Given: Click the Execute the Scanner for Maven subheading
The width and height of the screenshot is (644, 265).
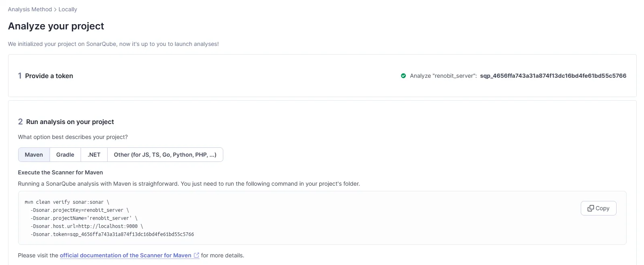Looking at the screenshot, I should tap(60, 172).
